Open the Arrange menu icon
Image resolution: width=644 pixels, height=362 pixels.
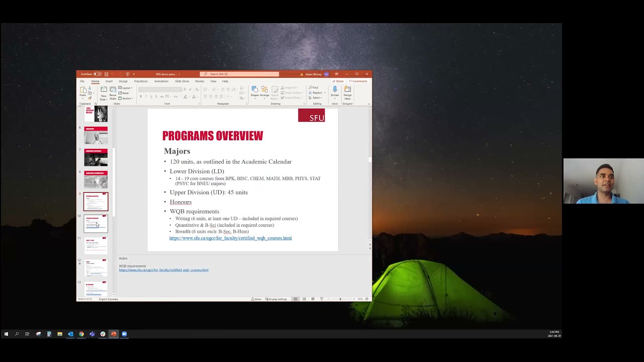(x=265, y=89)
